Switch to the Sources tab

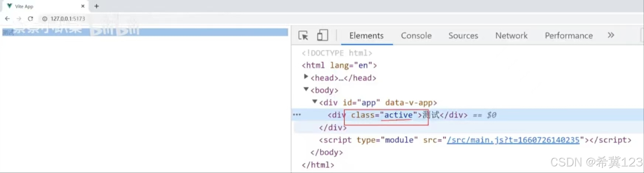point(463,36)
